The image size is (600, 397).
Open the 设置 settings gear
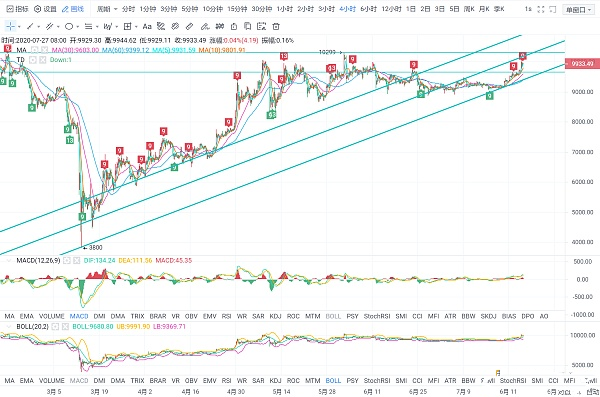click(45, 9)
